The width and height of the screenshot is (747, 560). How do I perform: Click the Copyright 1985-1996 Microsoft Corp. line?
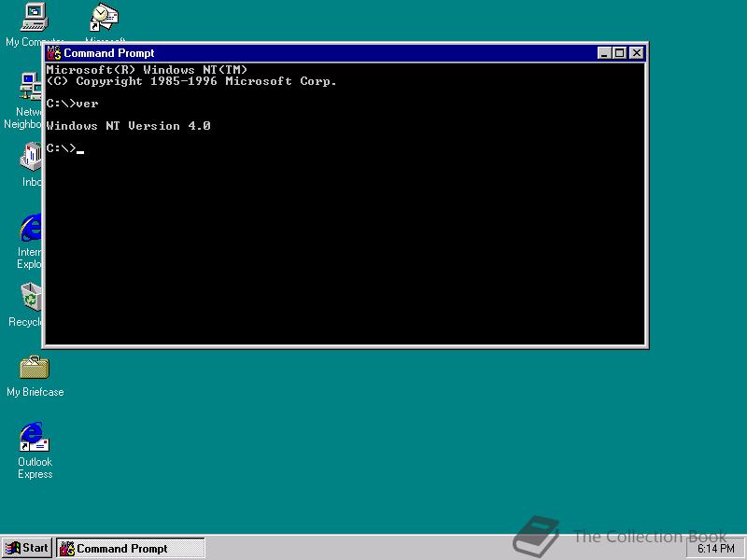(191, 81)
